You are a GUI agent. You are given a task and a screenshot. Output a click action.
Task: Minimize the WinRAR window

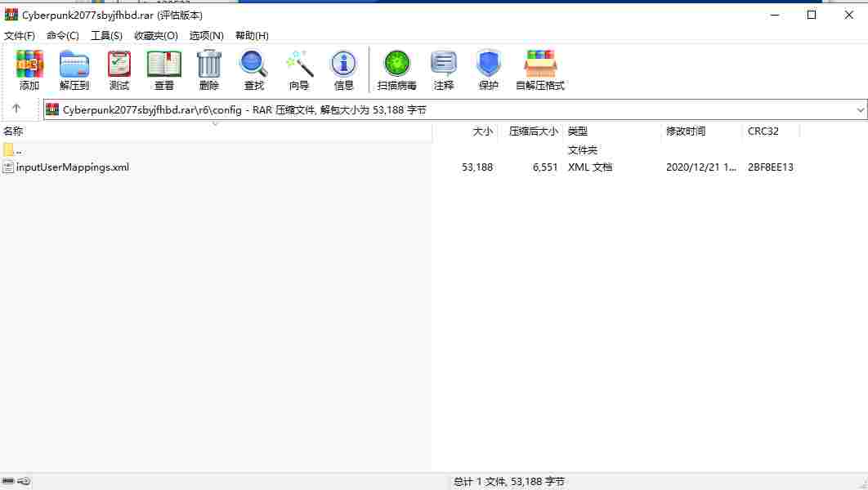pos(775,15)
